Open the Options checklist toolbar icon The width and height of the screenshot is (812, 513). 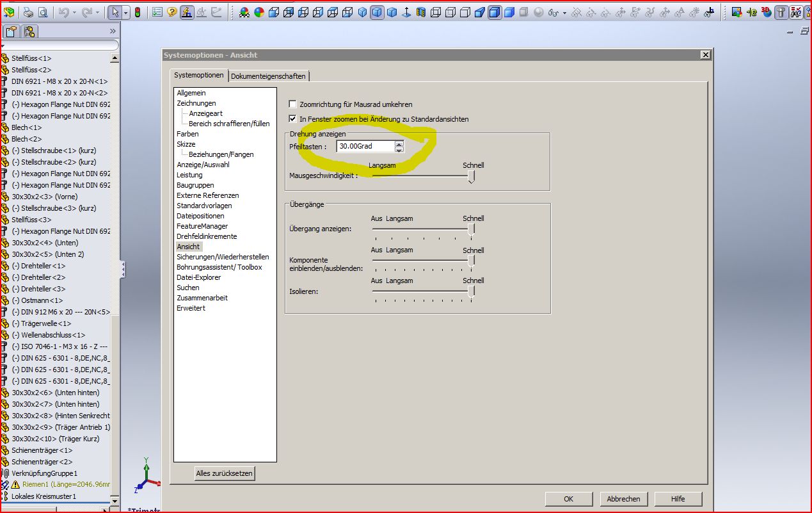(x=157, y=12)
